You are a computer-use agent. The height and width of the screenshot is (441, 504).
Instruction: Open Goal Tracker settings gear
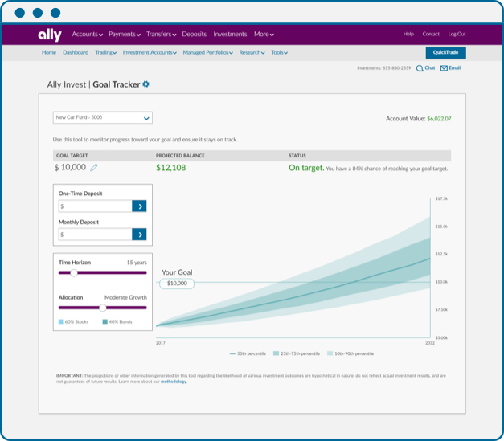(x=146, y=84)
